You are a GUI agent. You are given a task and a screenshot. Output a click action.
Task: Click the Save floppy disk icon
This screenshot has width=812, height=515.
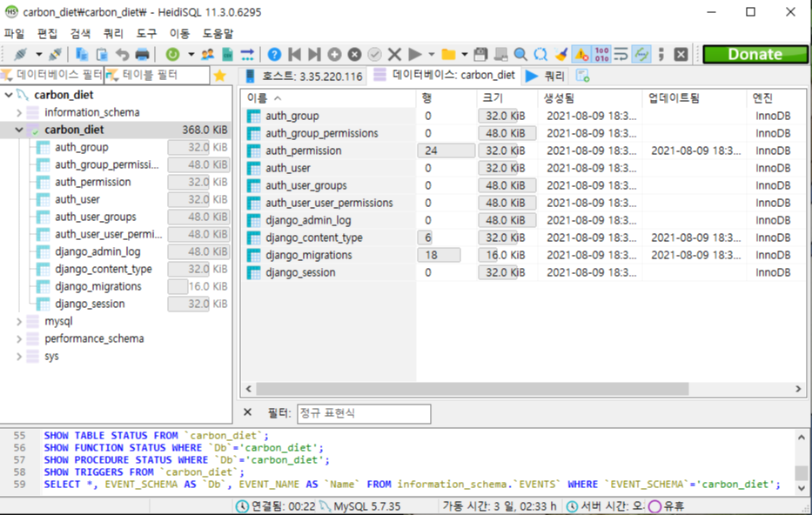point(481,54)
